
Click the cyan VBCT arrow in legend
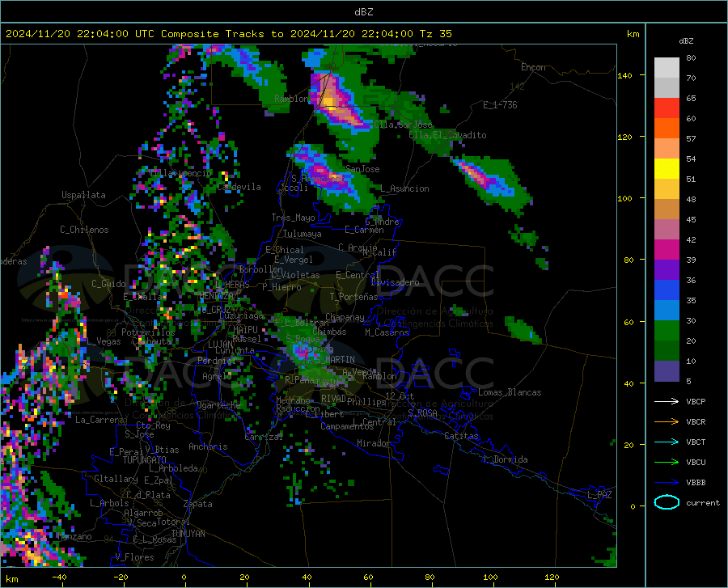(667, 442)
